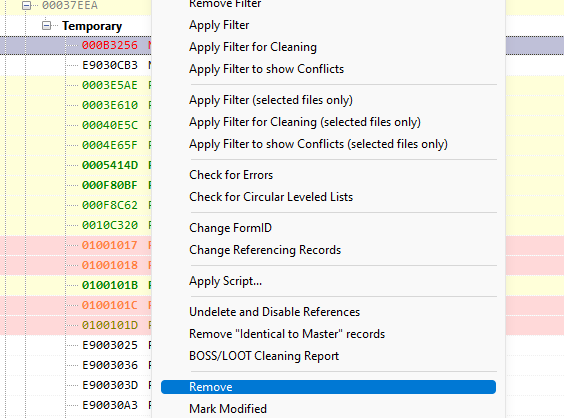Select record E9003025 in tree
564x418 pixels.
click(x=110, y=345)
